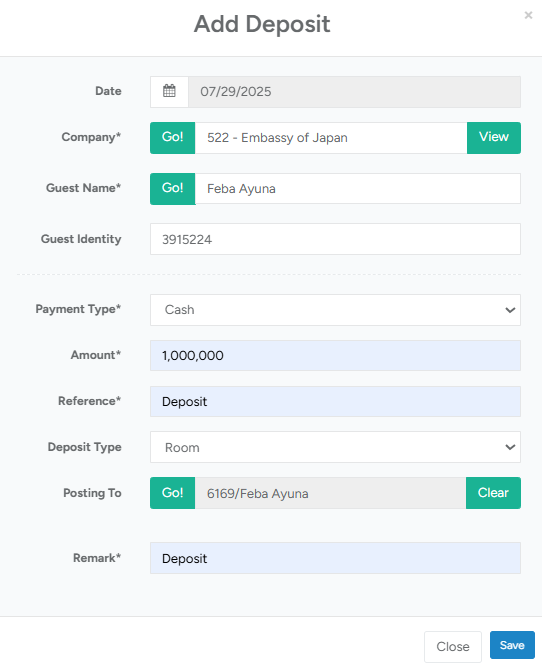Edit the Guest Identity field

[335, 239]
